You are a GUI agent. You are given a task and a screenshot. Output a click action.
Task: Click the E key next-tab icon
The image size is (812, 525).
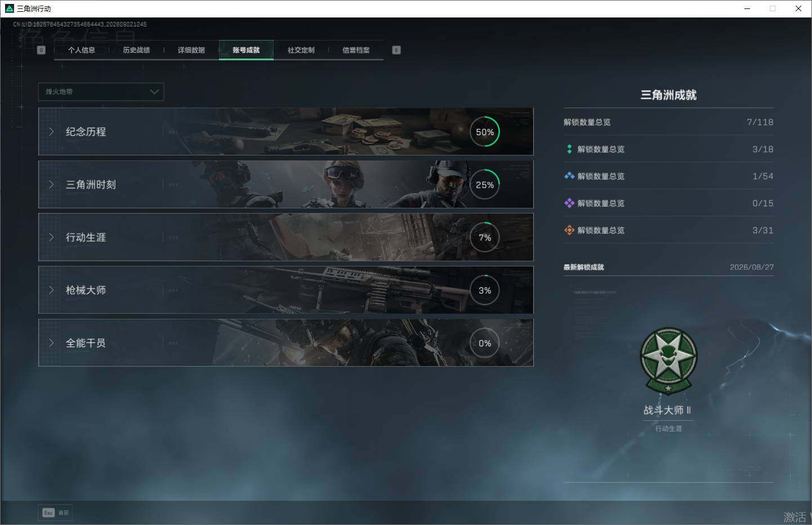(x=396, y=50)
